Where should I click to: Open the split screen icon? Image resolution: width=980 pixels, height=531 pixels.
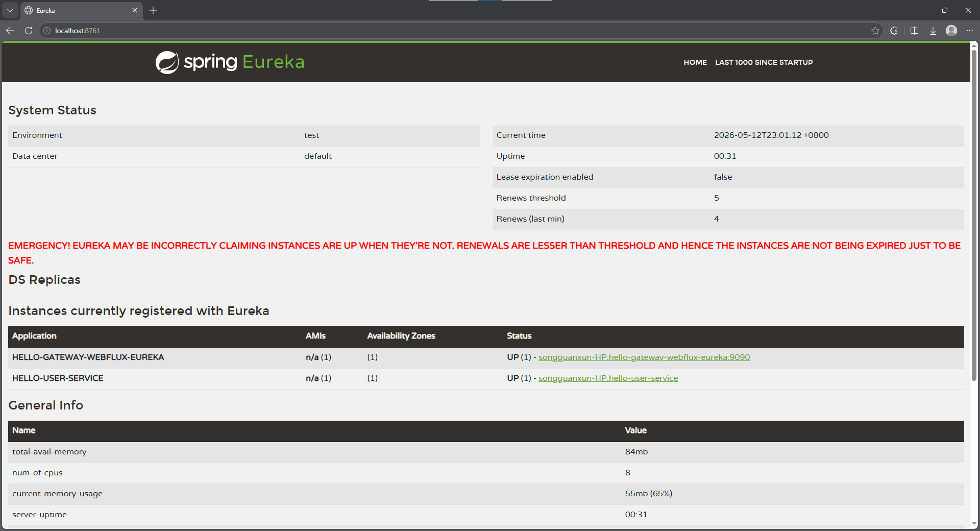(x=914, y=31)
